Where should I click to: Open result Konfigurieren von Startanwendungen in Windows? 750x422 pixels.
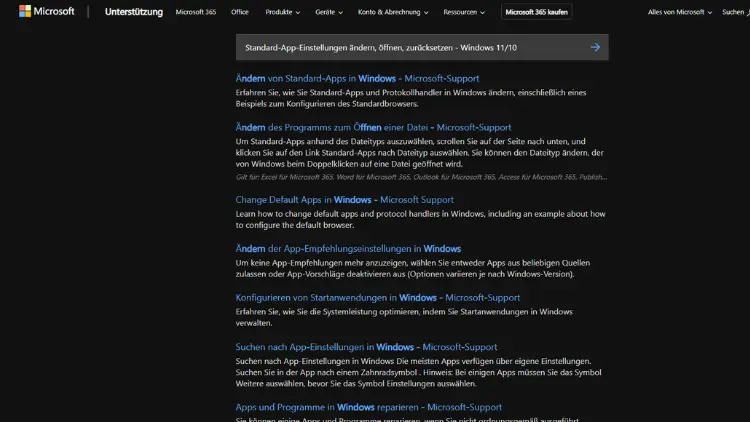point(378,298)
